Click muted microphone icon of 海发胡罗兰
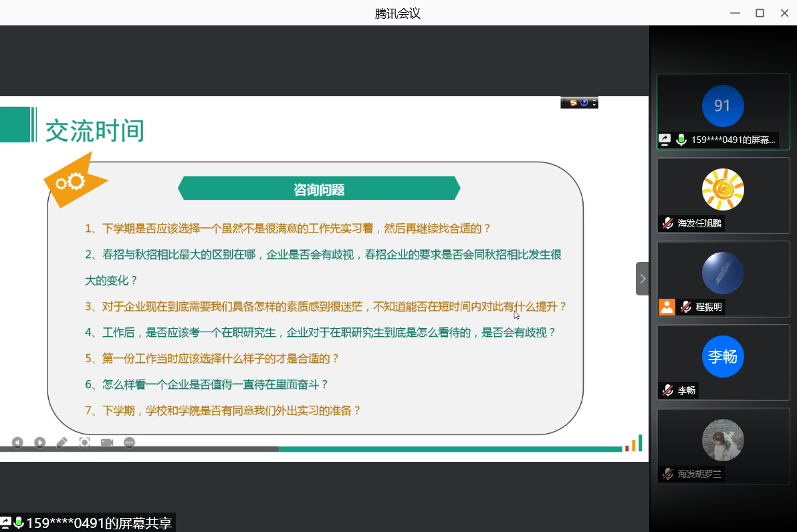Screen dimensions: 797x532 click(667, 474)
